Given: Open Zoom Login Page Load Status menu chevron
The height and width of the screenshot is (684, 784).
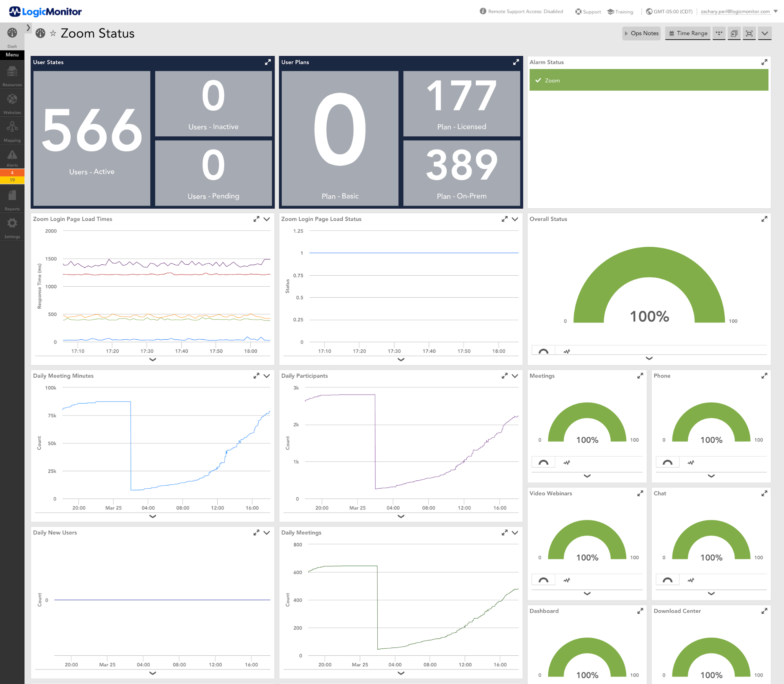Looking at the screenshot, I should (x=515, y=219).
